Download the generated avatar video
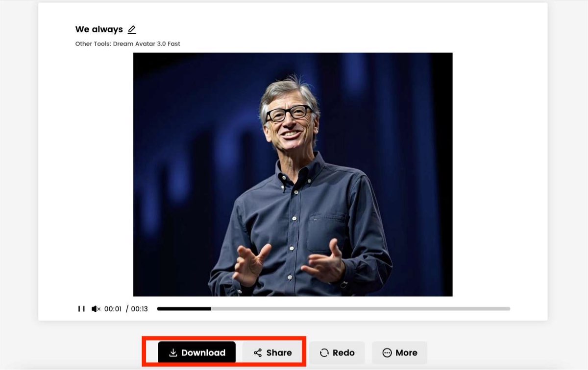Image resolution: width=588 pixels, height=370 pixels. point(196,352)
